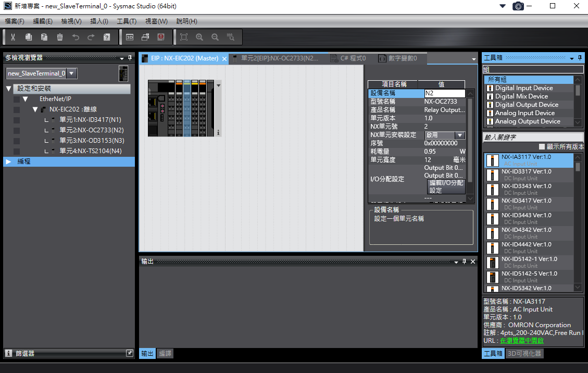588x373 pixels.
Task: Select NX-ID5142-1 unit icon in toolbox
Action: 492,263
